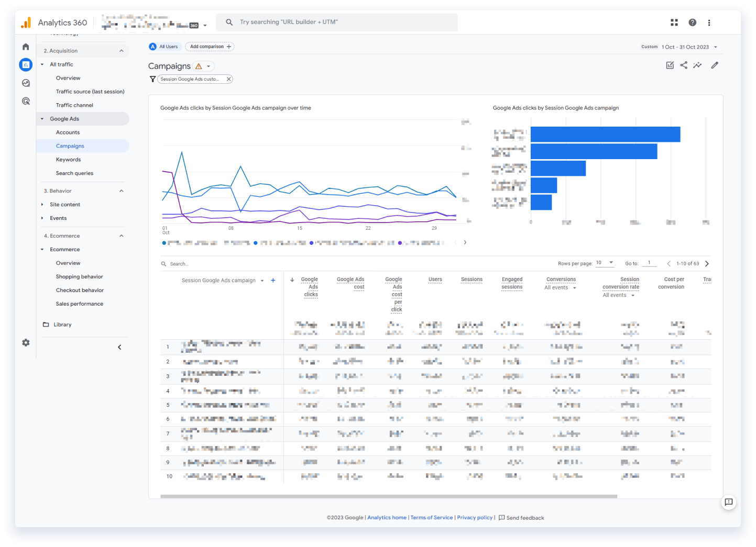Image resolution: width=756 pixels, height=547 pixels.
Task: Collapse the Google Ads tree item
Action: pos(42,119)
